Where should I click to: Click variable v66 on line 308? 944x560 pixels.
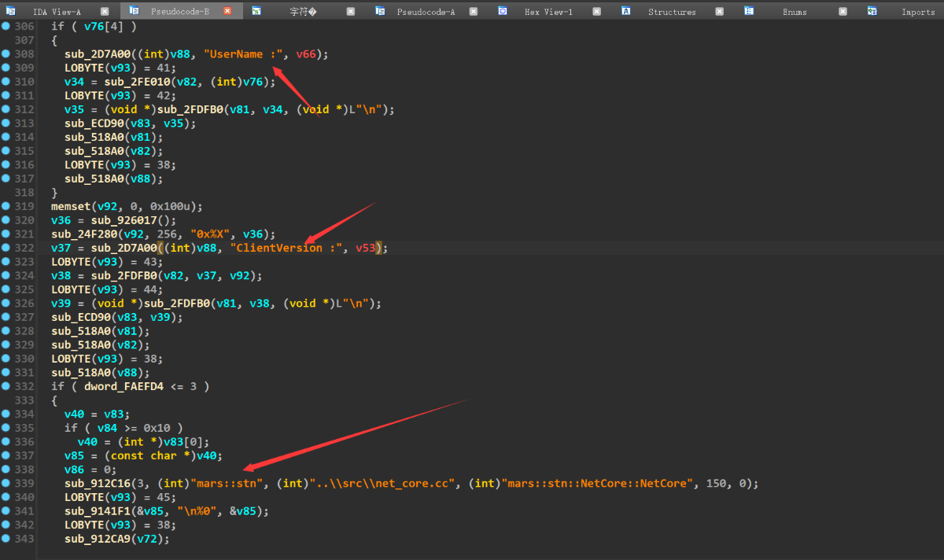click(x=306, y=54)
